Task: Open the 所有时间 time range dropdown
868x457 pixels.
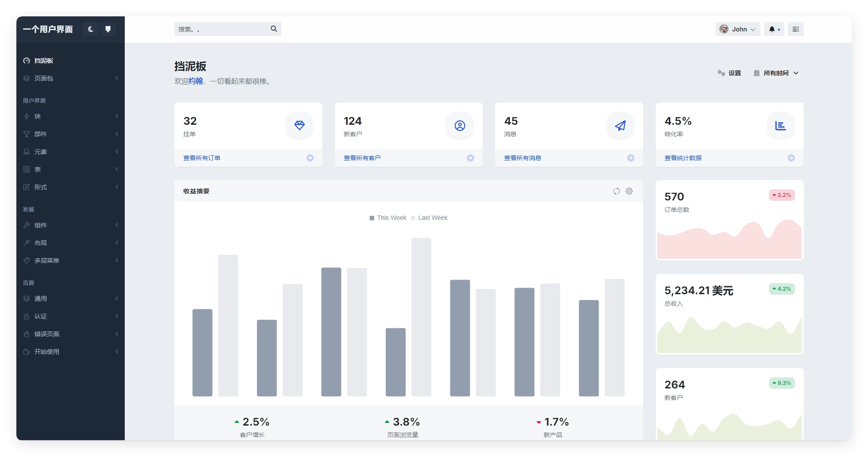Action: tap(776, 73)
